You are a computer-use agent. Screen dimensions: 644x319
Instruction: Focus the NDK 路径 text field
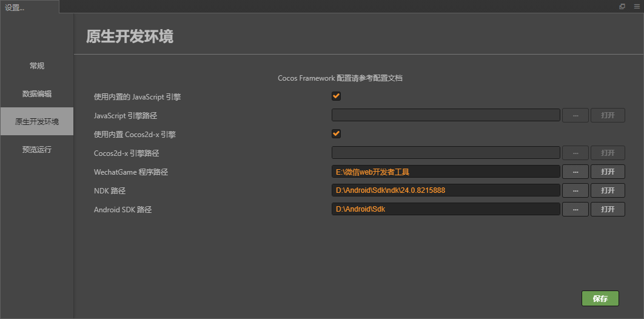(446, 190)
